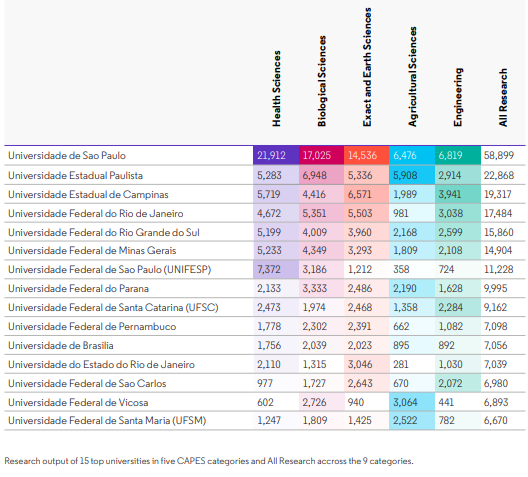Click the cell showing 2,302
This screenshot has height=477, width=528.
click(321, 326)
